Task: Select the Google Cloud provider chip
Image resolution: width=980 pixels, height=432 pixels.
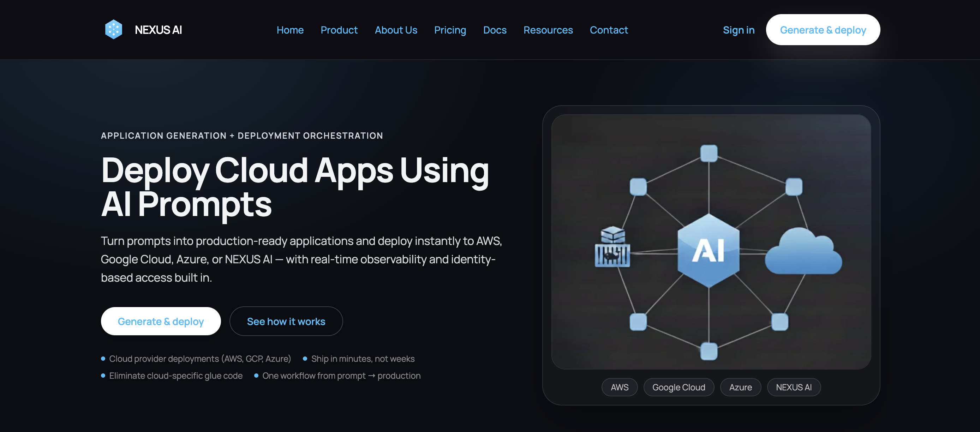Action: (679, 387)
